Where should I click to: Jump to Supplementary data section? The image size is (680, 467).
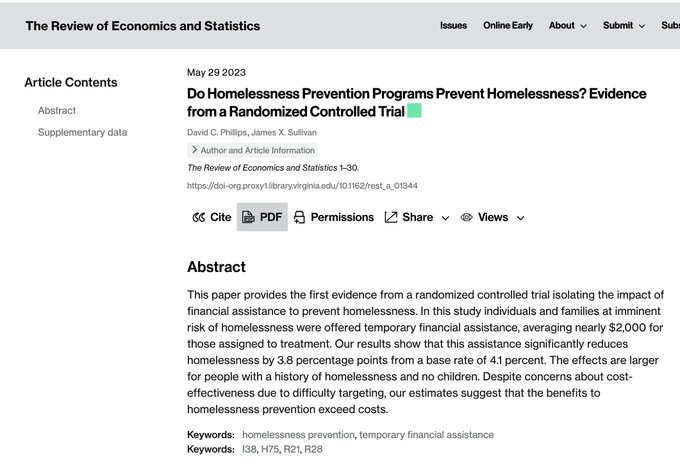[x=82, y=132]
